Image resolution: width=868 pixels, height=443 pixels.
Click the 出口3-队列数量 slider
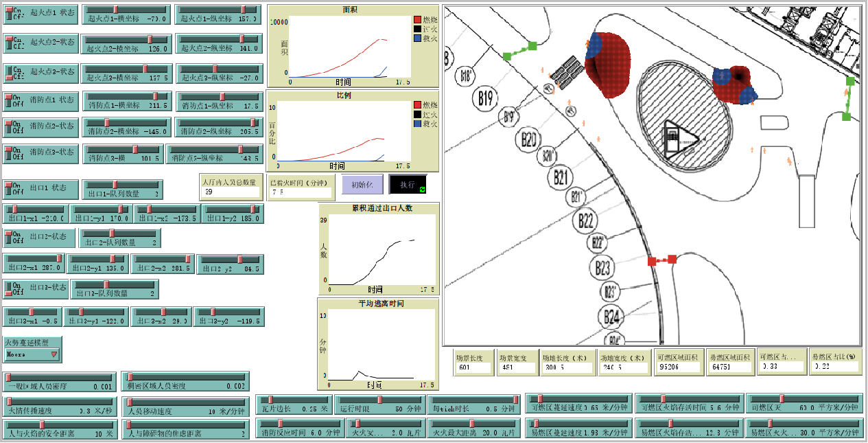(x=115, y=289)
